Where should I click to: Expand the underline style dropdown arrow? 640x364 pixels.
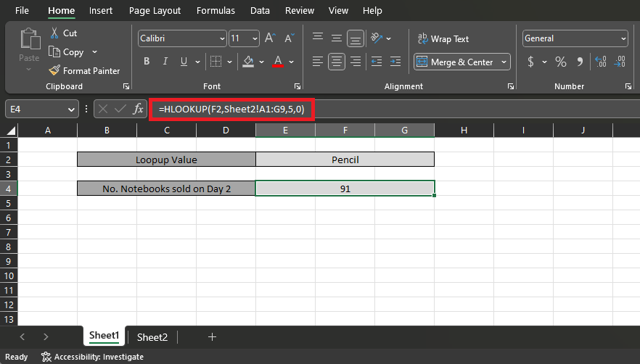click(x=197, y=62)
